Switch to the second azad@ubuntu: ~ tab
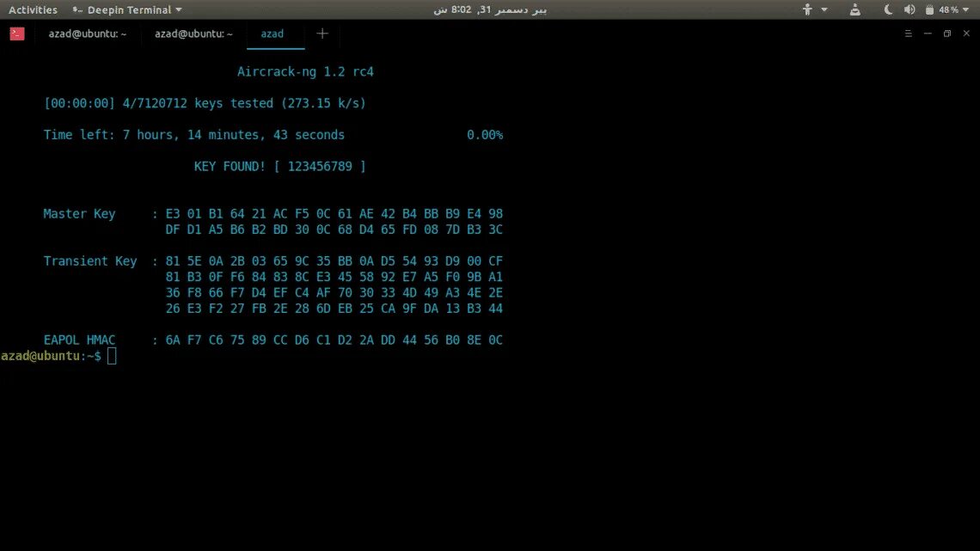 (x=193, y=34)
